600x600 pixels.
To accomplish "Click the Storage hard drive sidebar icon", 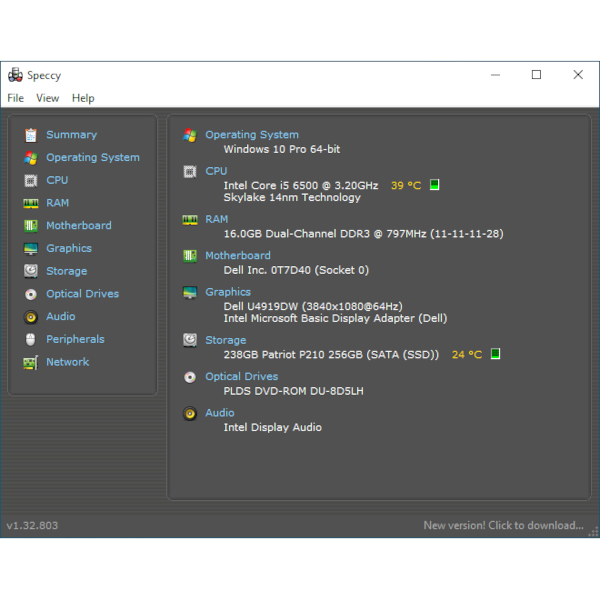I will coord(31,271).
